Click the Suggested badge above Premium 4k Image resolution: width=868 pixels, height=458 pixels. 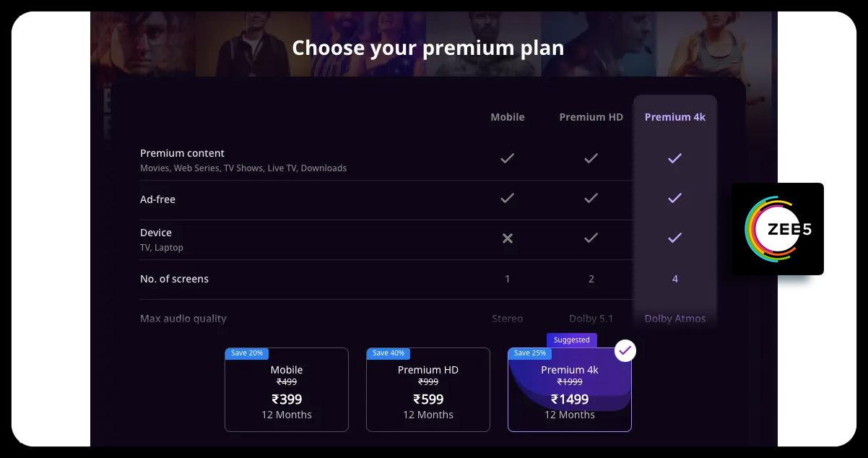[572, 340]
